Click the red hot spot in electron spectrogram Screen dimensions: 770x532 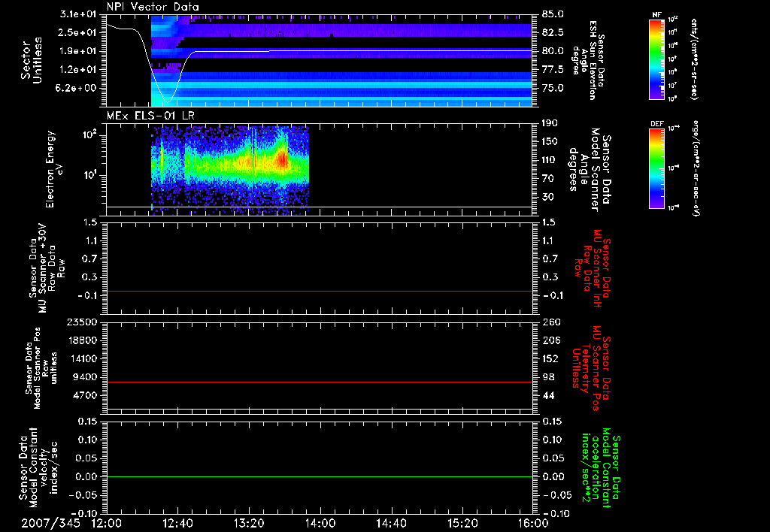point(283,159)
